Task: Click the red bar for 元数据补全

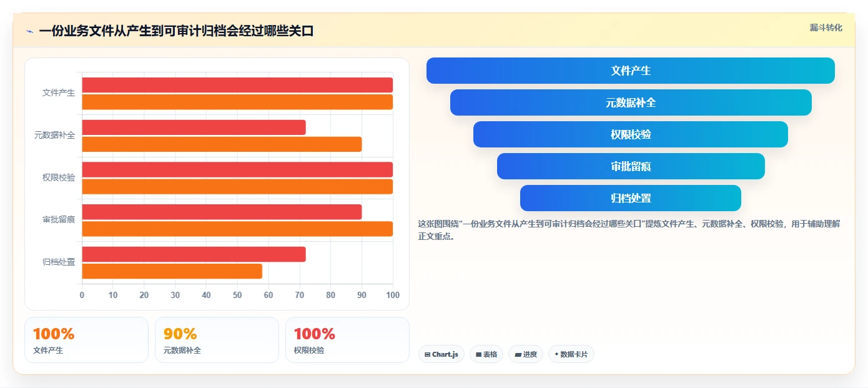Action: (194, 127)
